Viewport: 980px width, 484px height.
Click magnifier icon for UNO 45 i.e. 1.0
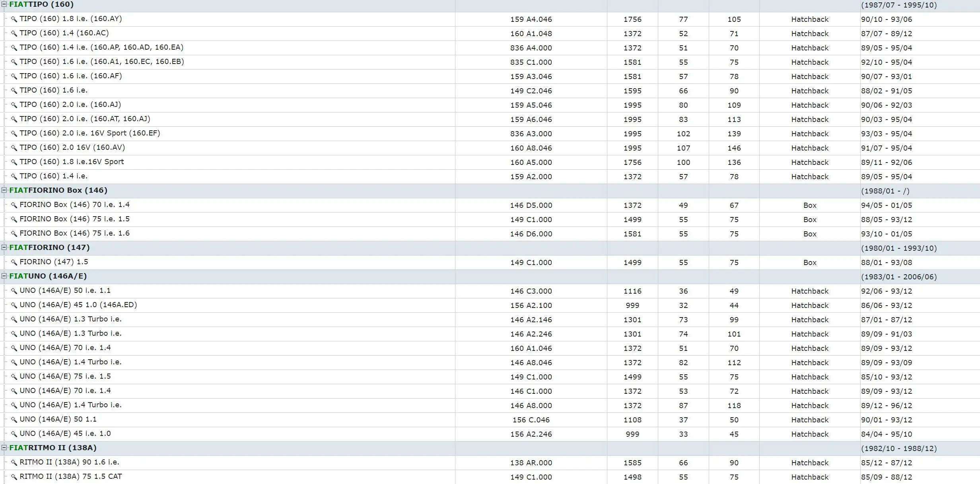pos(14,434)
